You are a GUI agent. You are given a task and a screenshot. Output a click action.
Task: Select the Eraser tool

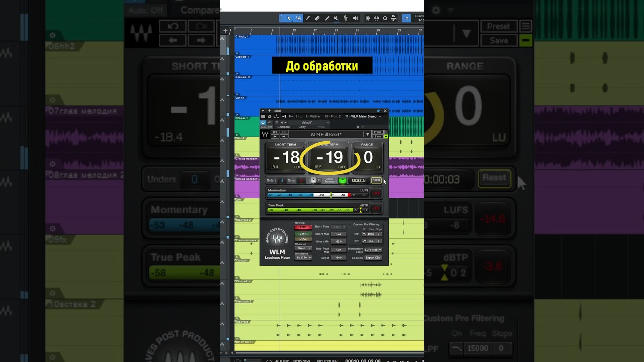(317, 18)
